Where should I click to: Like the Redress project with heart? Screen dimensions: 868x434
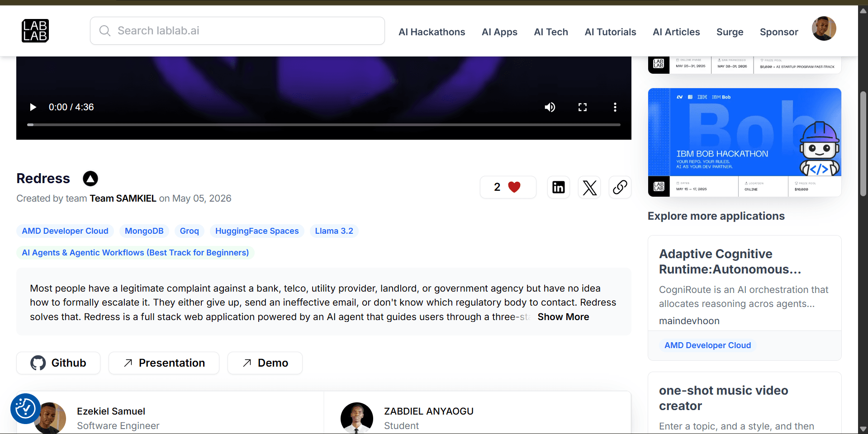[508, 187]
